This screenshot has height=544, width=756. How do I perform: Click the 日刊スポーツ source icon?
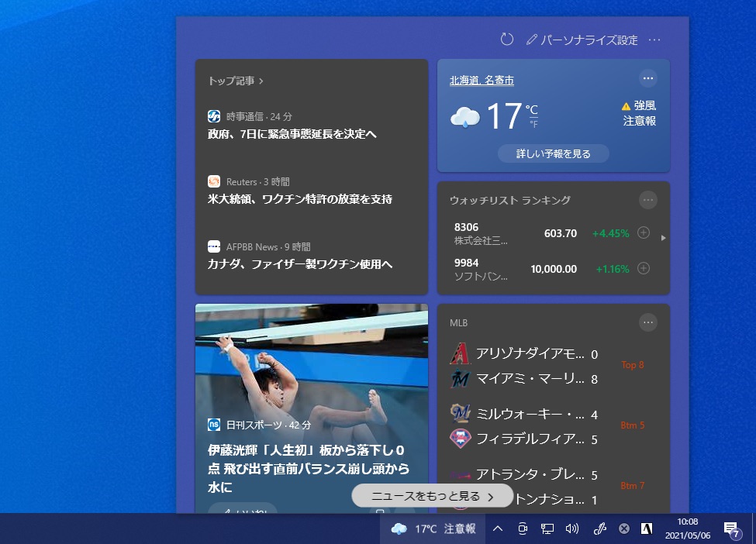coord(214,425)
